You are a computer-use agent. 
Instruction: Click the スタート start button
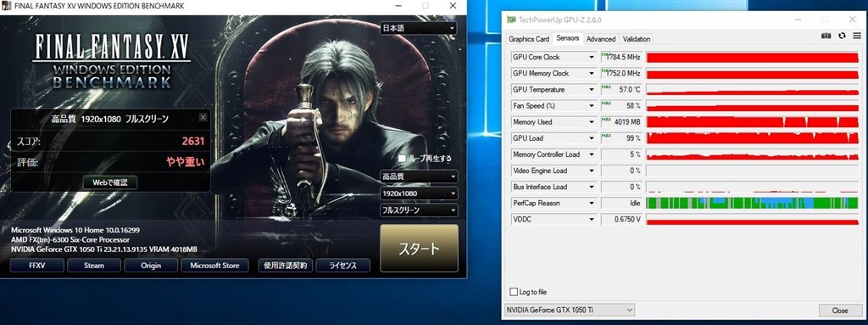419,249
